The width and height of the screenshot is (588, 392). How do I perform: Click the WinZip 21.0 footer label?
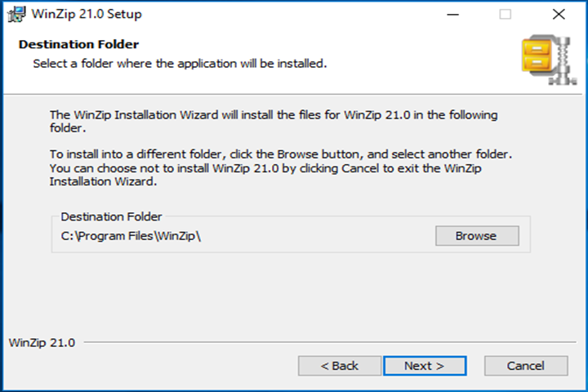(x=42, y=342)
